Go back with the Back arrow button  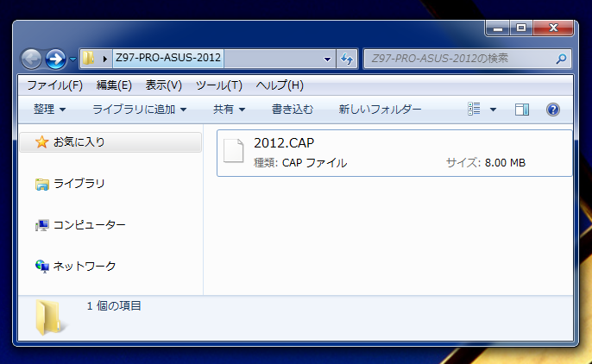31,59
